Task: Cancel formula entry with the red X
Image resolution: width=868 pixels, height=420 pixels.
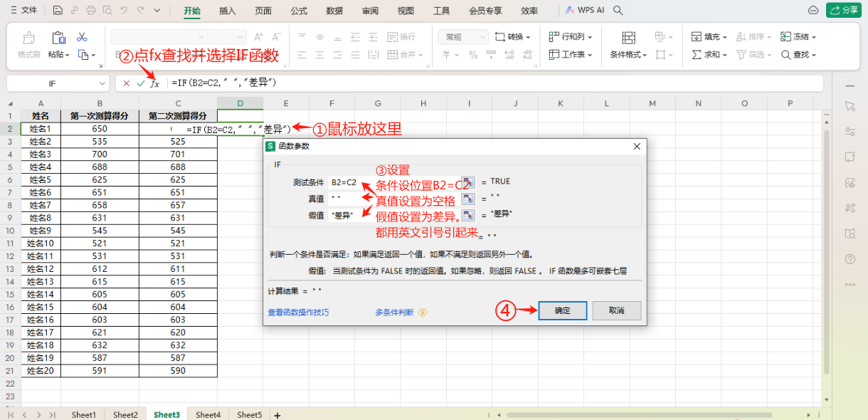Action: (127, 83)
